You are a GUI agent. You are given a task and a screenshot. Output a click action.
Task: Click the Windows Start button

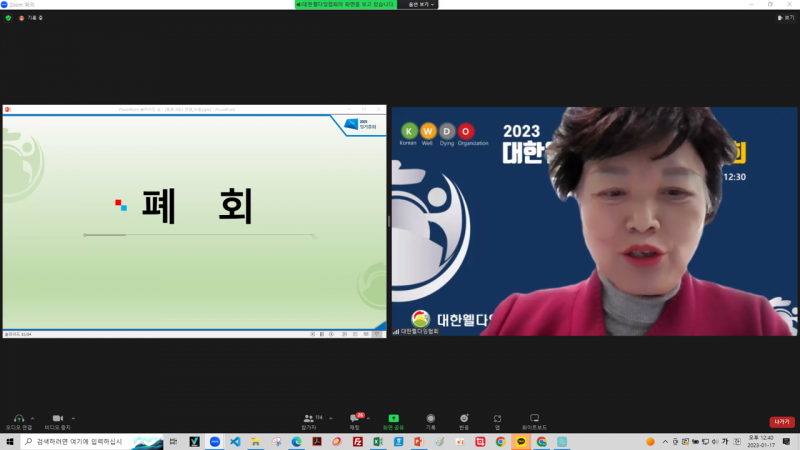click(9, 441)
